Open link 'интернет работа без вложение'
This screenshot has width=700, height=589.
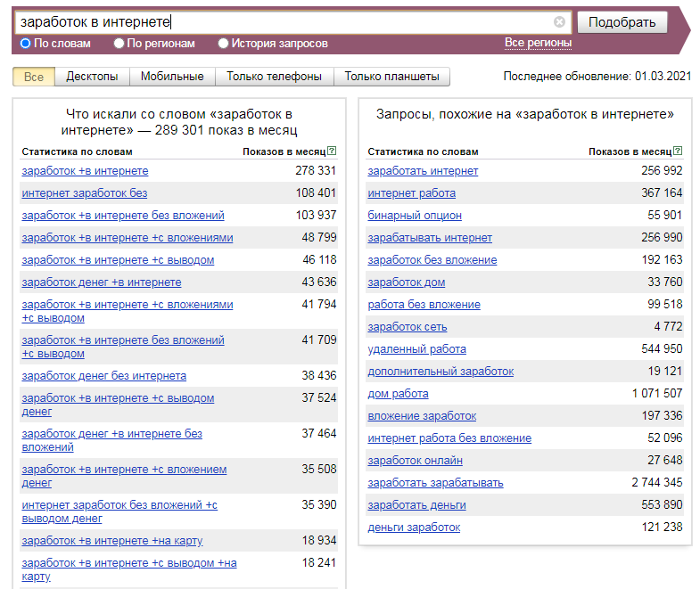pyautogui.click(x=449, y=438)
